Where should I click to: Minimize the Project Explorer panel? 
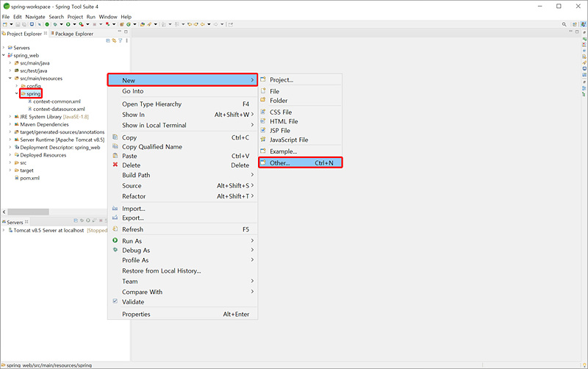pyautogui.click(x=120, y=32)
